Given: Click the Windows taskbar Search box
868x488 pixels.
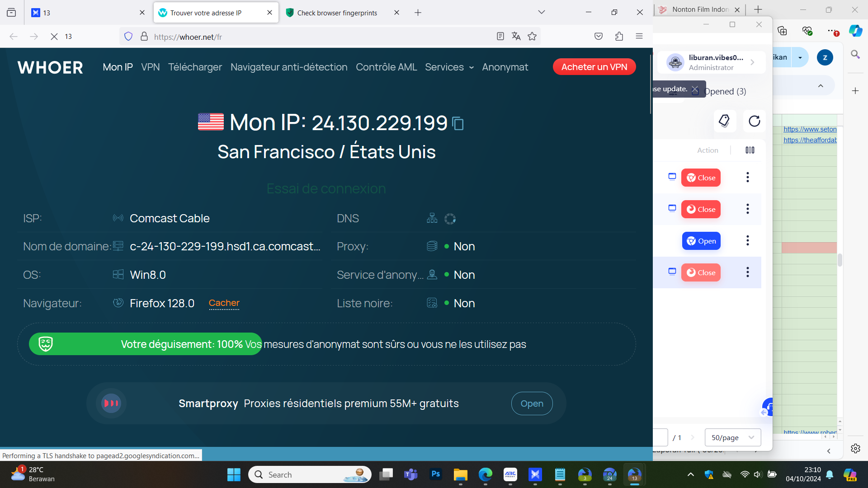Looking at the screenshot, I should [x=310, y=474].
